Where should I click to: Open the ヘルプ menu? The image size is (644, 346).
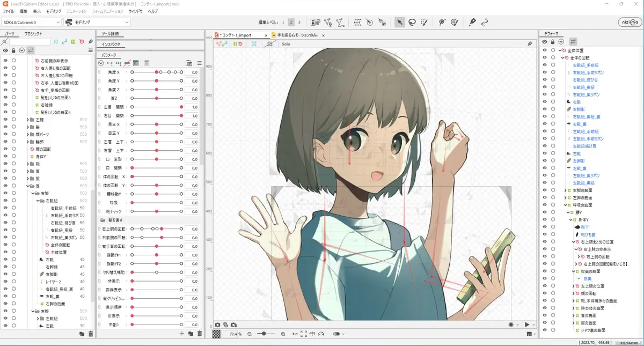click(x=153, y=11)
